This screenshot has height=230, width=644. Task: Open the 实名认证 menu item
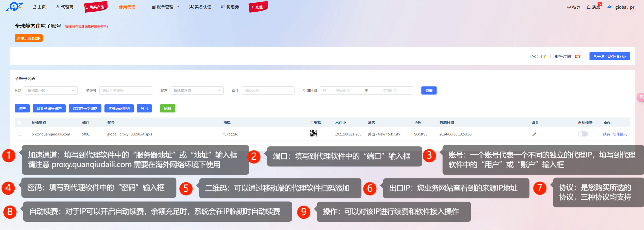pyautogui.click(x=200, y=7)
